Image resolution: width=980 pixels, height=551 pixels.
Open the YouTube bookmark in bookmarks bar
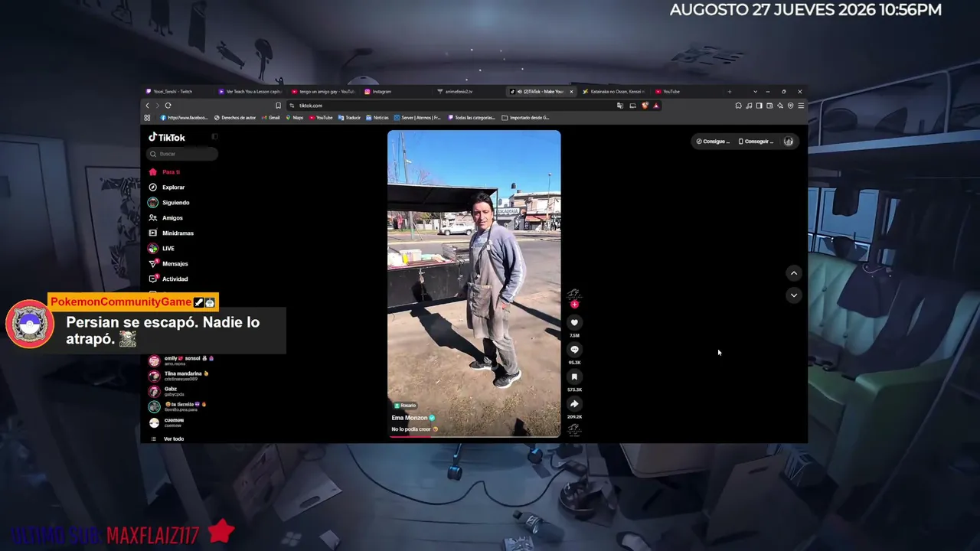[321, 118]
